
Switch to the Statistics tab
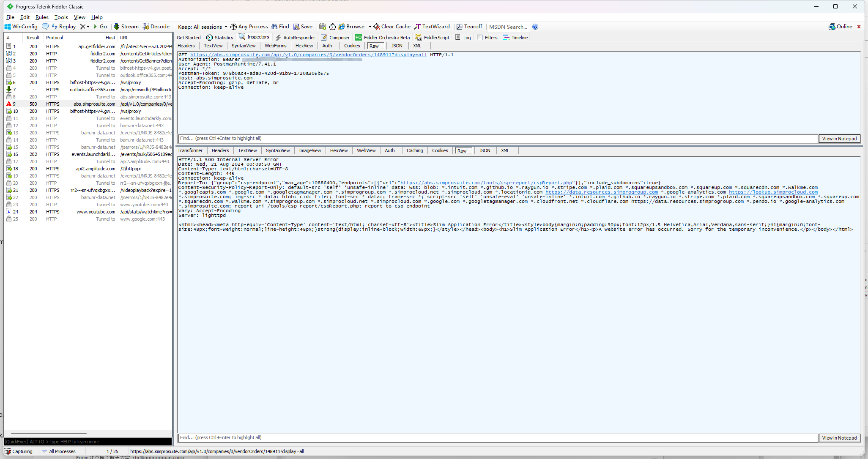pos(220,38)
